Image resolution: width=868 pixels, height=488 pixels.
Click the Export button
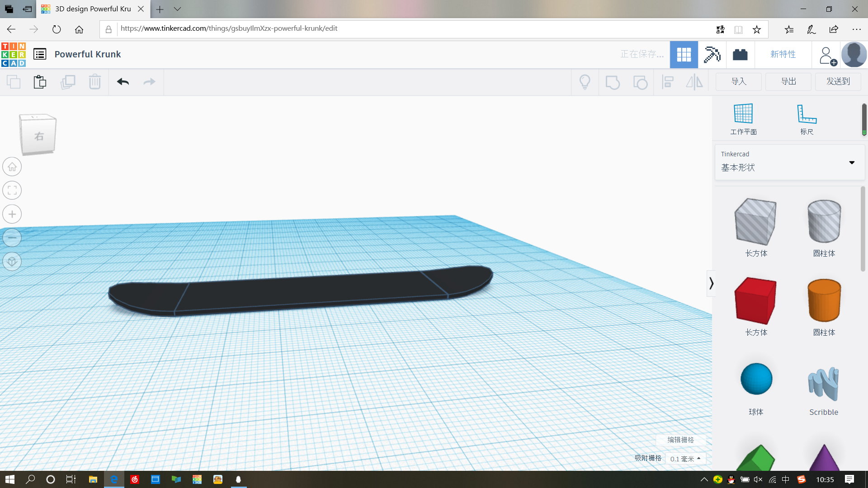pos(788,81)
